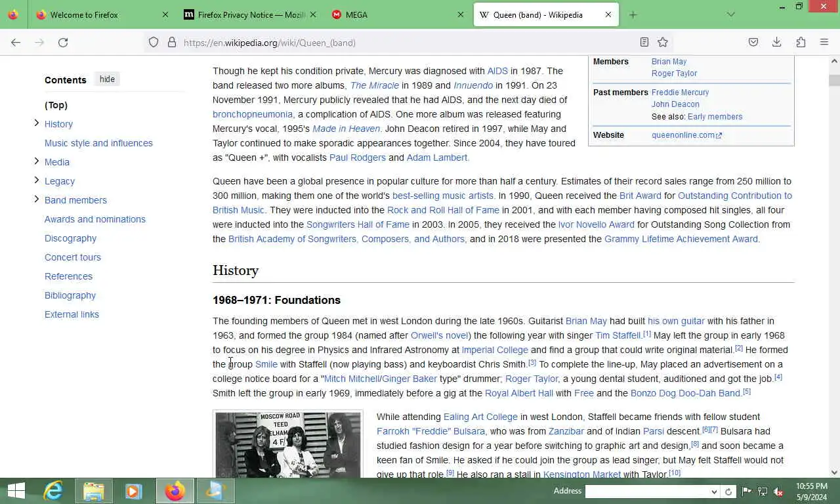Open the Innuendo album link
840x504 pixels.
pyautogui.click(x=473, y=85)
